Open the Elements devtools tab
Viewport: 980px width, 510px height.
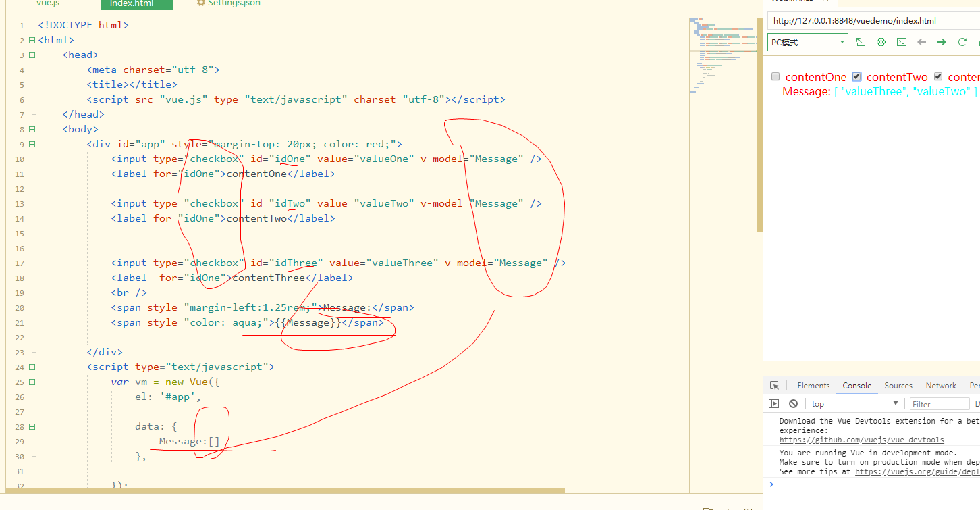(x=813, y=386)
